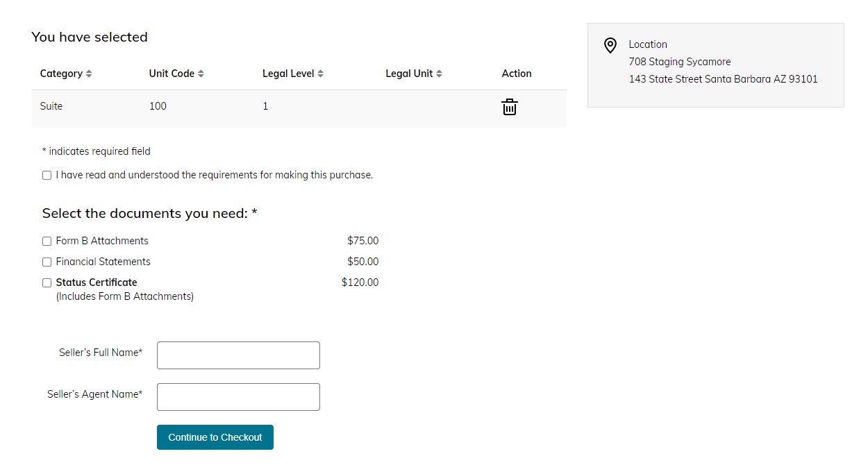Sort by Legal Unit using its sort arrows
The height and width of the screenshot is (465, 868).
[x=439, y=74]
